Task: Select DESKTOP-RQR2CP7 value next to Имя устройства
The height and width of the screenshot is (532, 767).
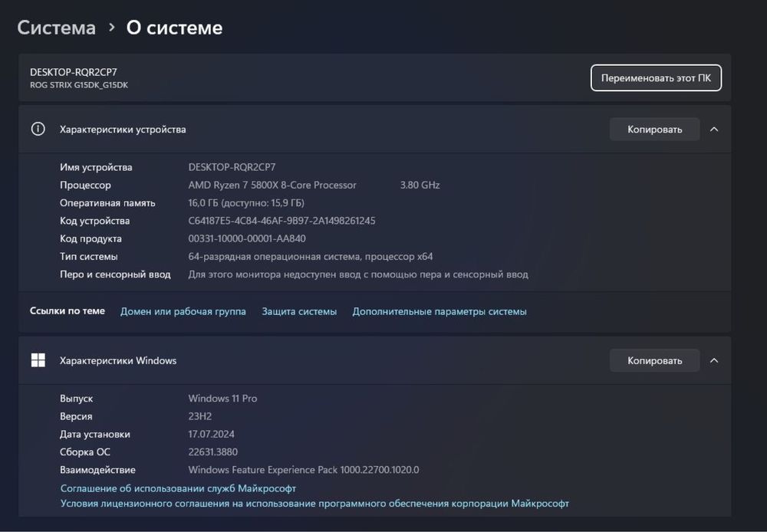Action: (232, 167)
